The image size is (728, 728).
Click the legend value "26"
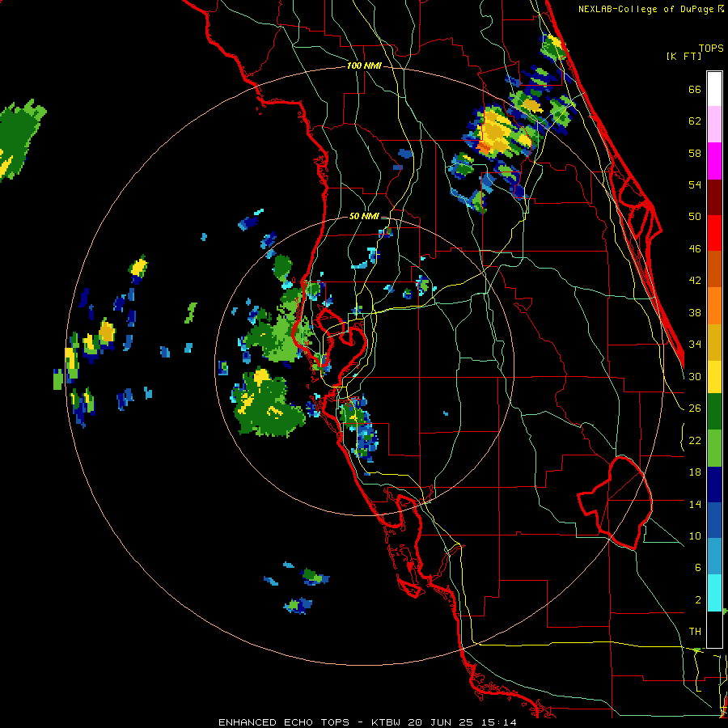695,408
